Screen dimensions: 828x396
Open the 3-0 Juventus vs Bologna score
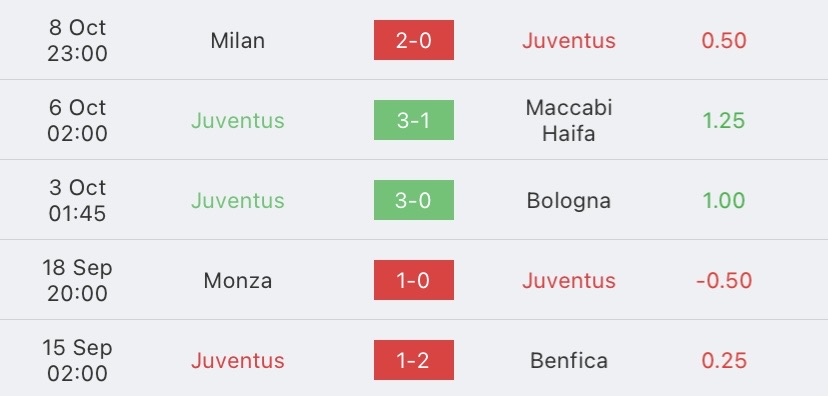[413, 200]
